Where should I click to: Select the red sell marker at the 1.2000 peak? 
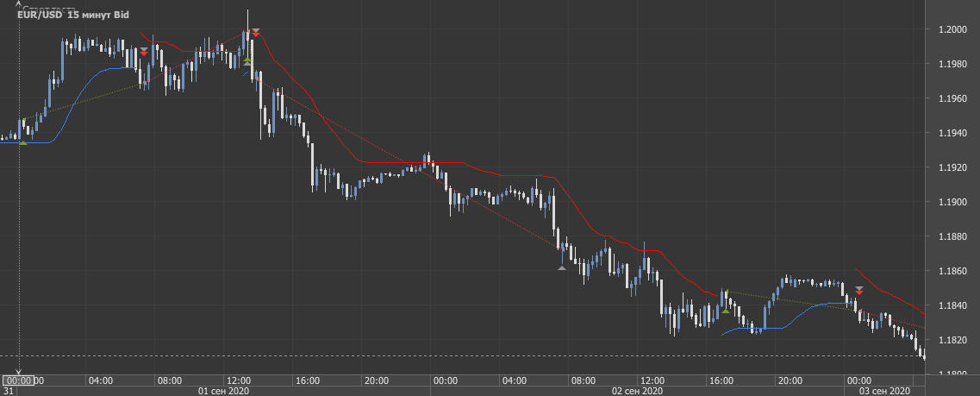(x=256, y=34)
